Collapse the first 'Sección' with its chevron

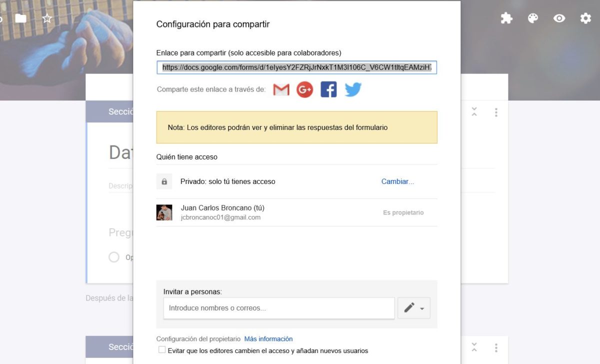pyautogui.click(x=474, y=112)
